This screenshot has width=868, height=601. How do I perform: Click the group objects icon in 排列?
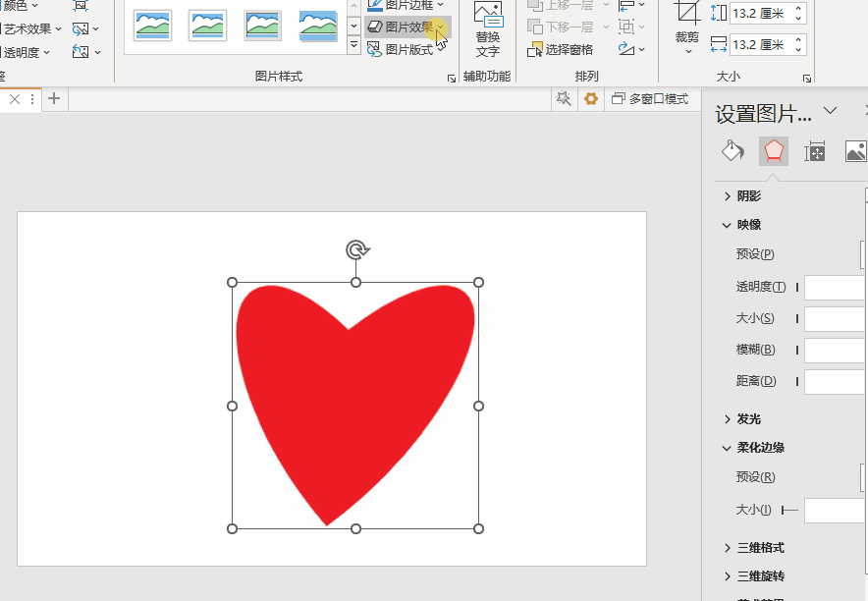coord(626,27)
